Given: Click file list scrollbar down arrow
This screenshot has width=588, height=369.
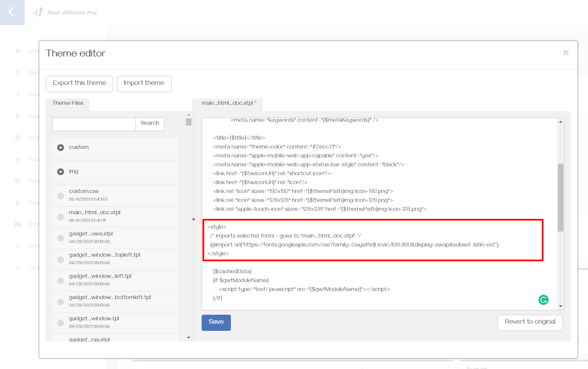Looking at the screenshot, I should [x=189, y=338].
